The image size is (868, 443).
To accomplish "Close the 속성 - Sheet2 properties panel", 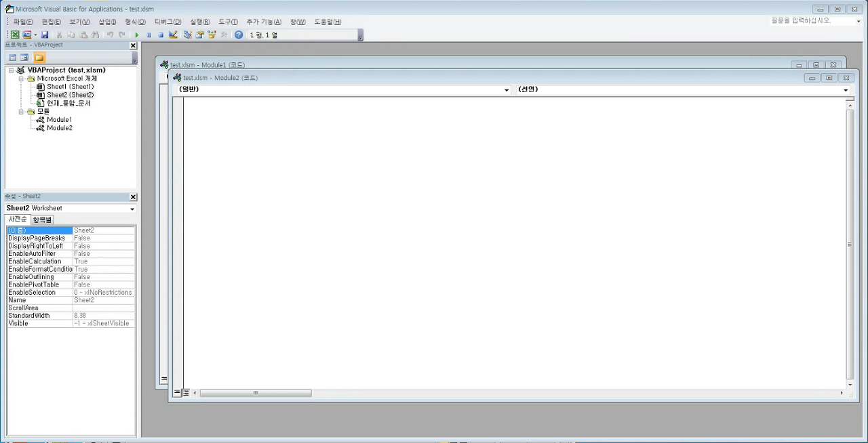I will [x=133, y=197].
